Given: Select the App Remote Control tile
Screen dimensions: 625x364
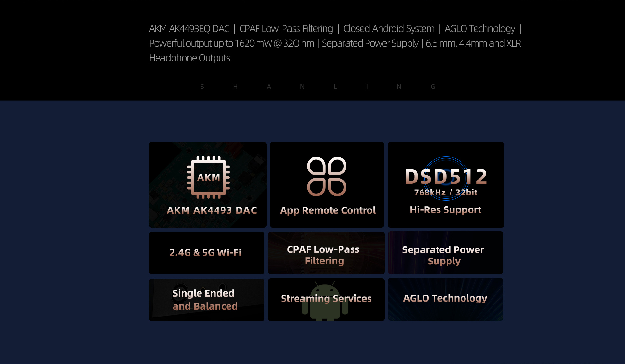Looking at the screenshot, I should [327, 185].
